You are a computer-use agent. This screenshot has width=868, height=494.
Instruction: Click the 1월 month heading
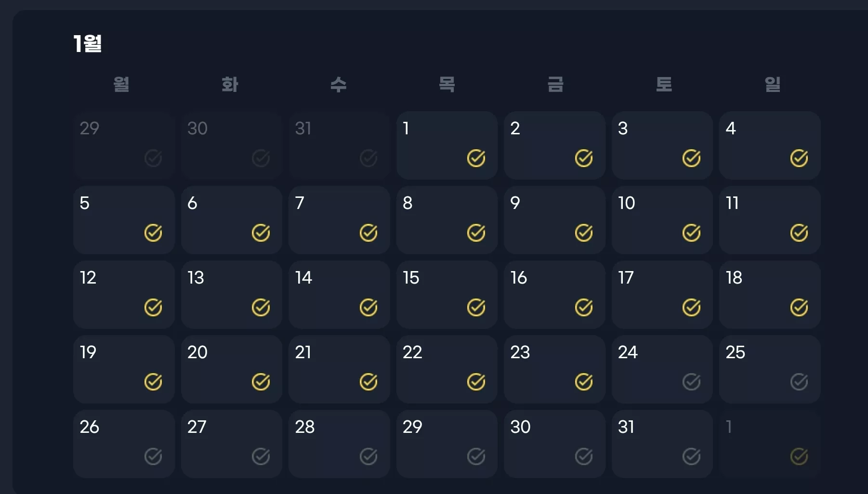coord(87,43)
